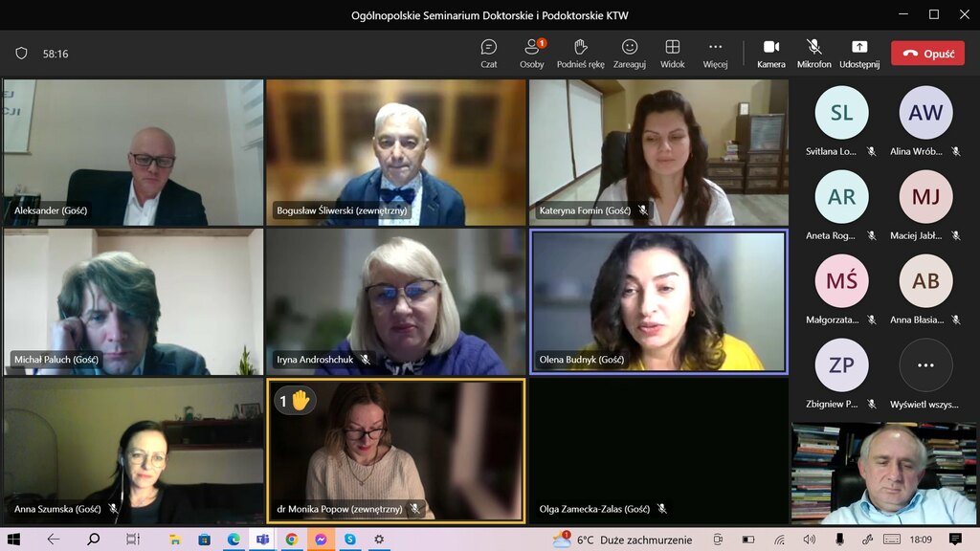
Task: Click the Udostępnij share screen icon
Action: point(858,53)
